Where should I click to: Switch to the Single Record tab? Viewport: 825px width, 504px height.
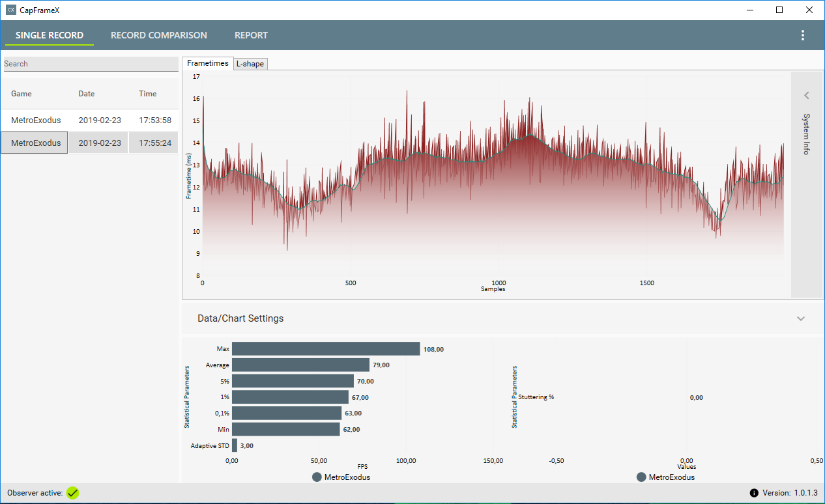point(50,35)
